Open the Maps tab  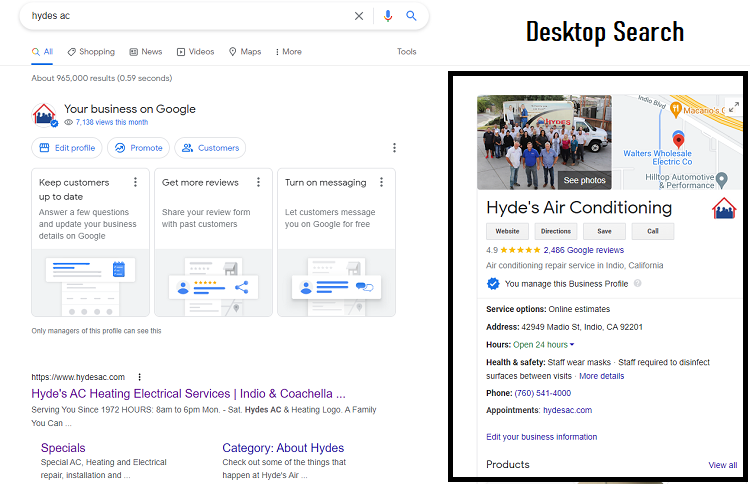[x=245, y=52]
